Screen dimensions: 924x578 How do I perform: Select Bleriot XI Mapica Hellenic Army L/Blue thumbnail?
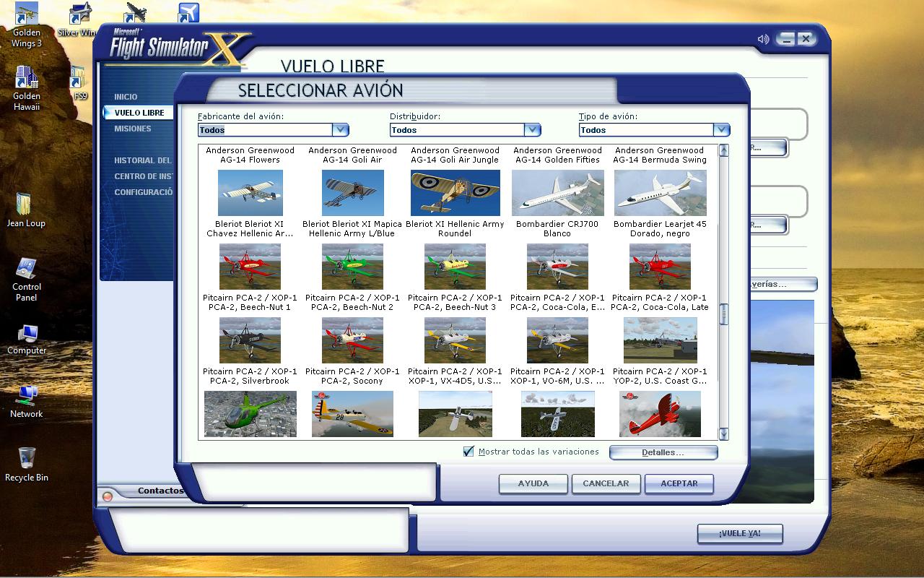point(353,193)
